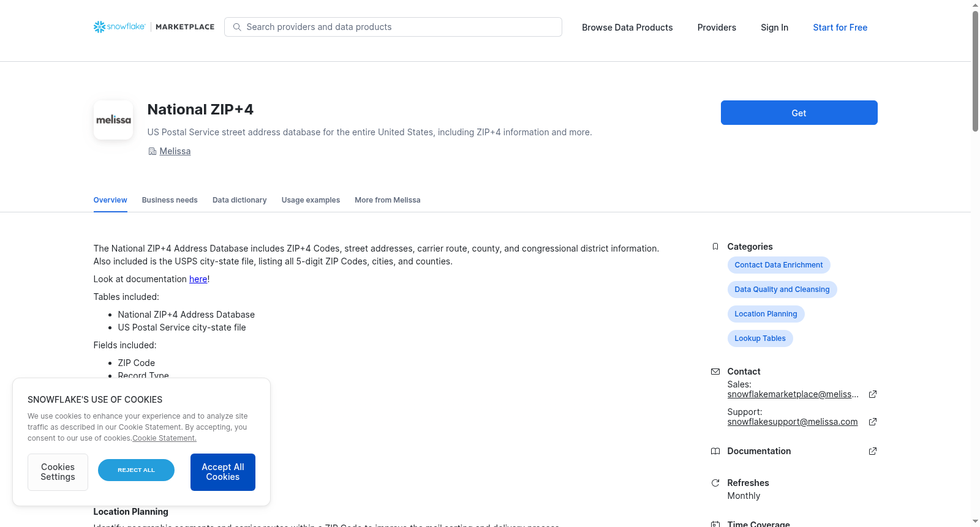Image resolution: width=980 pixels, height=527 pixels.
Task: Switch to the Business needs tab
Action: (x=170, y=200)
